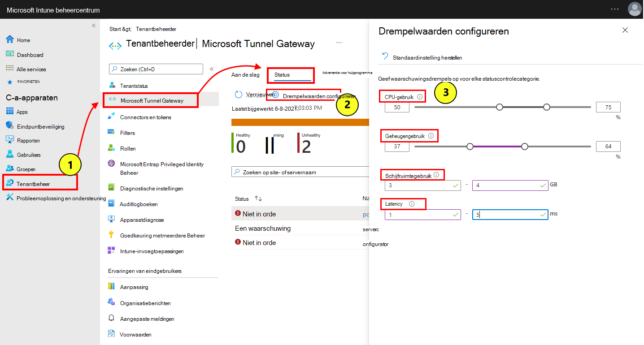The width and height of the screenshot is (644, 345).
Task: Select Tenantstatus menu item
Action: pos(134,86)
